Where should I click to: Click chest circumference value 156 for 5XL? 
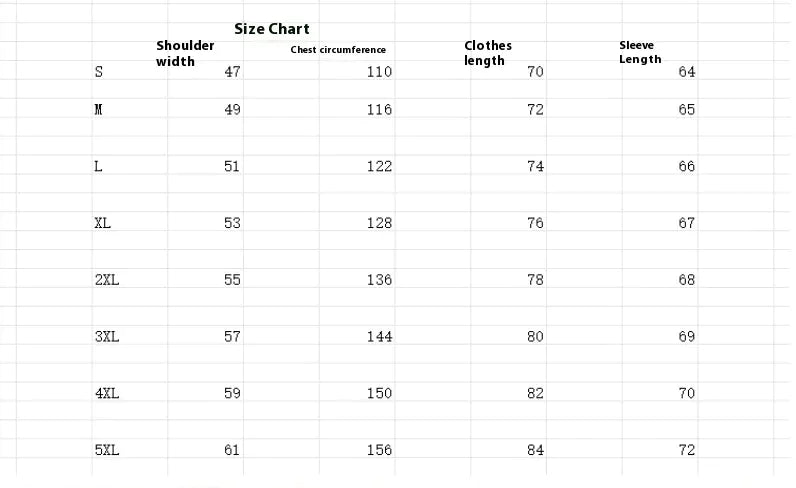379,451
